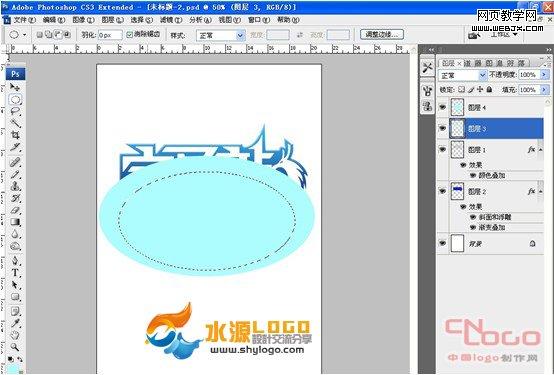The width and height of the screenshot is (554, 375).
Task: Hide layer 图层 2 with its eye icon
Action: [443, 191]
